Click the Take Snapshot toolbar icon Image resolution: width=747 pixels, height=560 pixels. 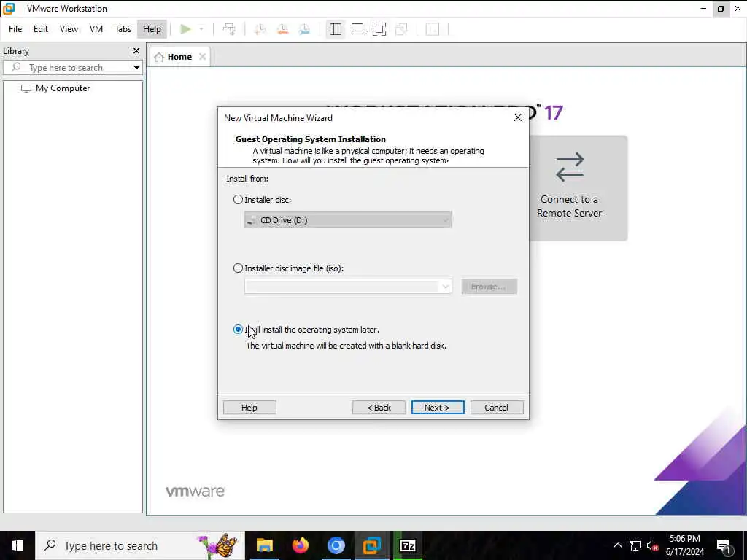[x=260, y=29]
